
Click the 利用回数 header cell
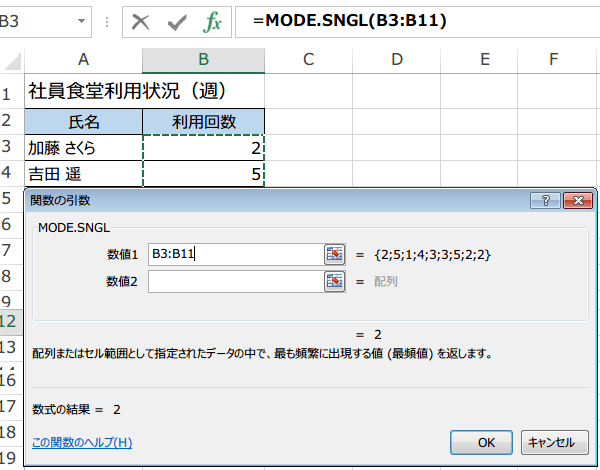203,122
